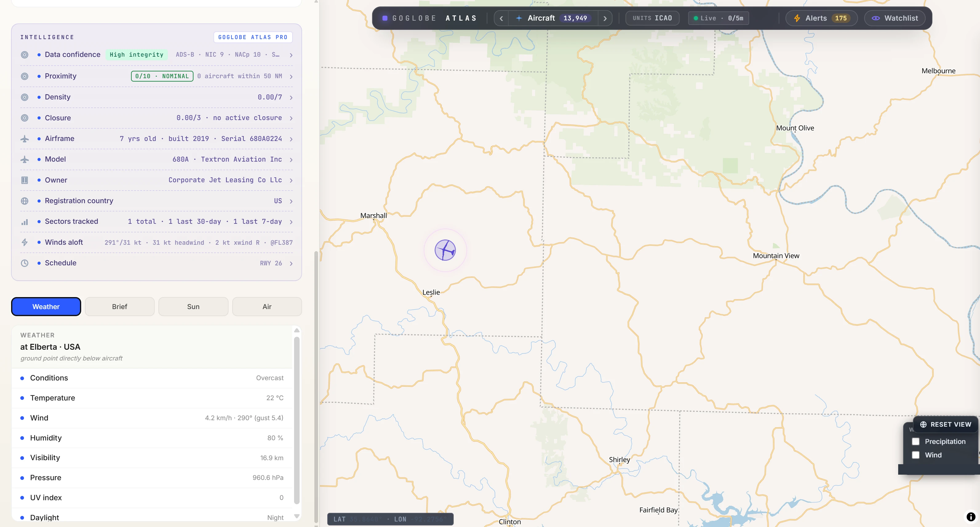Expand the Proximity details chevron

click(x=291, y=77)
